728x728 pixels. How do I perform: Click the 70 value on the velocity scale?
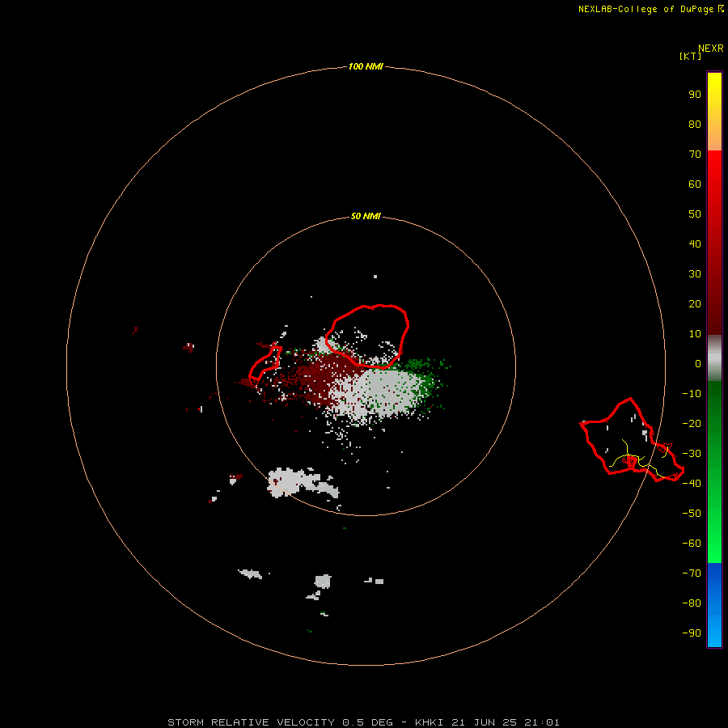click(x=695, y=154)
